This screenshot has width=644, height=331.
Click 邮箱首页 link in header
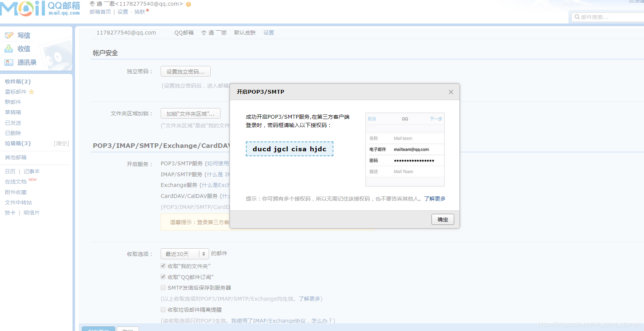pyautogui.click(x=100, y=12)
